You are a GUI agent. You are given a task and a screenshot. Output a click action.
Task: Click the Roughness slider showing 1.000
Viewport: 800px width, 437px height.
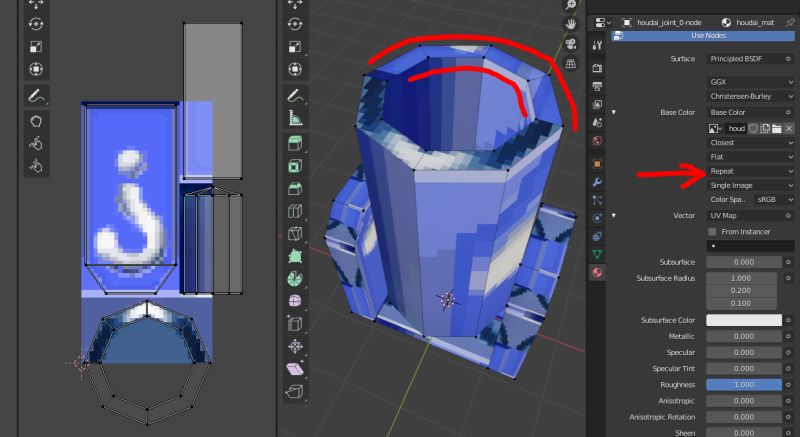(744, 384)
